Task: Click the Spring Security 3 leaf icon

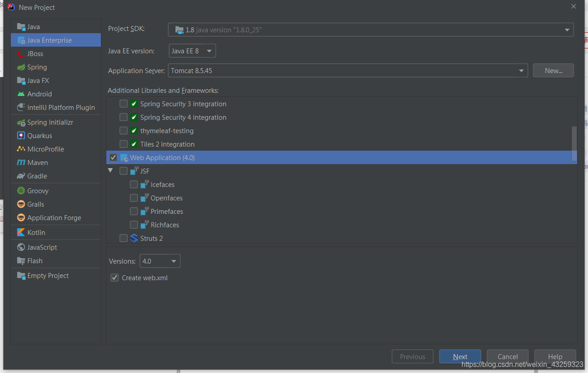Action: coord(134,104)
